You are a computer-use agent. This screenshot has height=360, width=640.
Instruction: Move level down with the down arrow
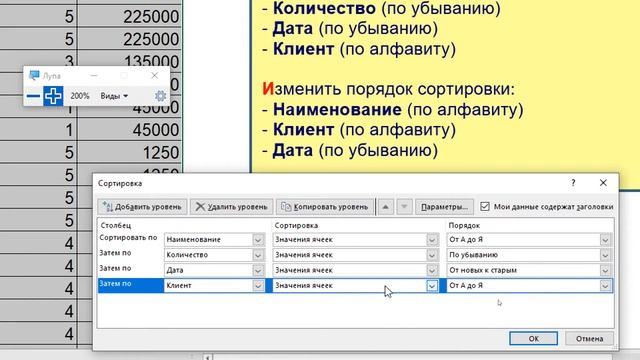pos(404,207)
